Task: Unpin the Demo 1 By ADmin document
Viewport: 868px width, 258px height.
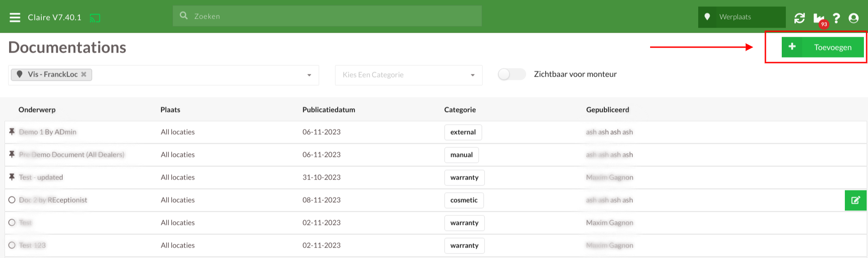Action: (12, 131)
